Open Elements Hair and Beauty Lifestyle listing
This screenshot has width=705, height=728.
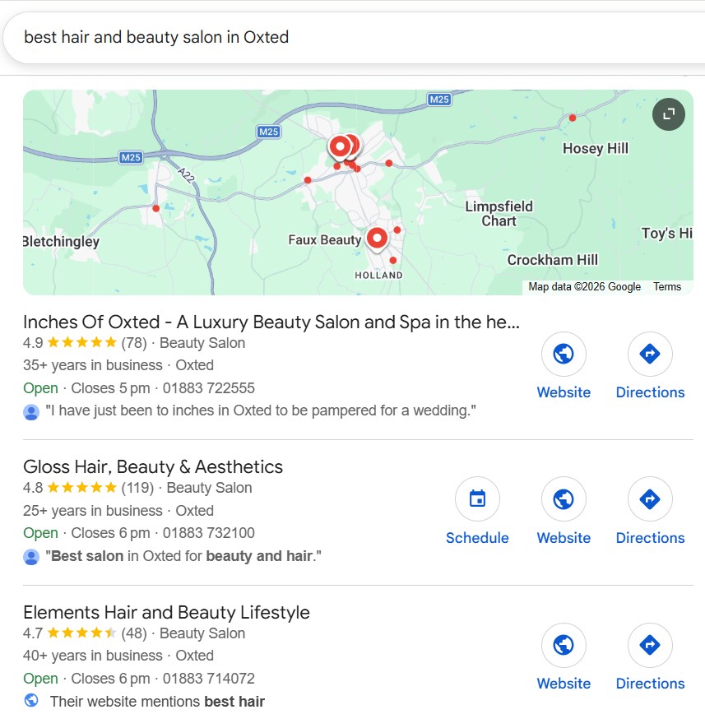click(166, 612)
